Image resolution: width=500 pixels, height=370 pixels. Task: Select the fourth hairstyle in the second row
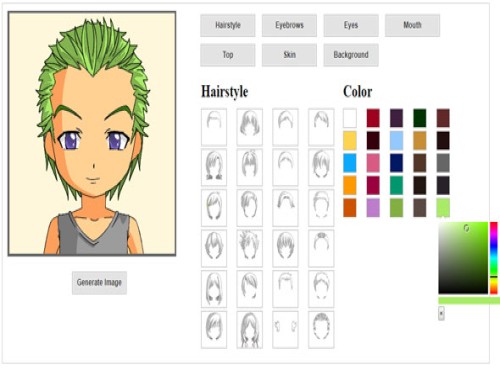pyautogui.click(x=321, y=167)
